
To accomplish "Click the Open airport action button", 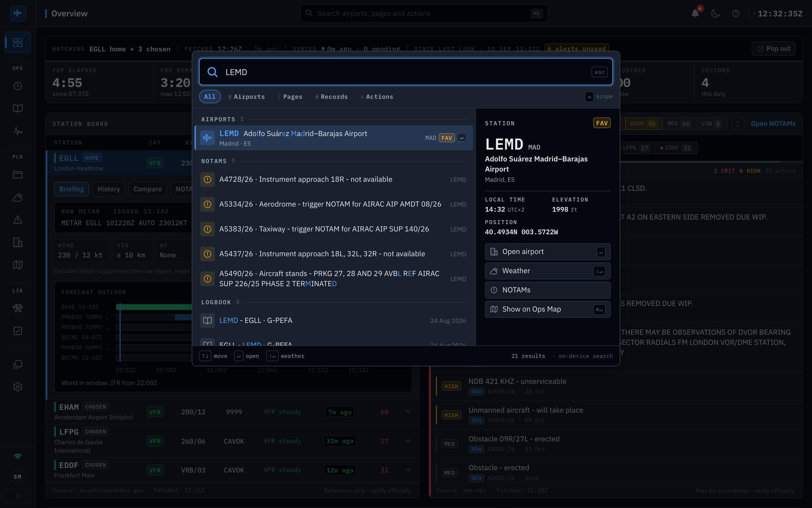I will pyautogui.click(x=547, y=252).
